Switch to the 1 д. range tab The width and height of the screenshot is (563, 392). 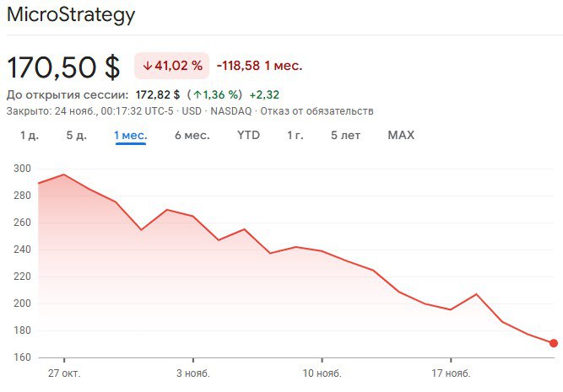tap(30, 135)
